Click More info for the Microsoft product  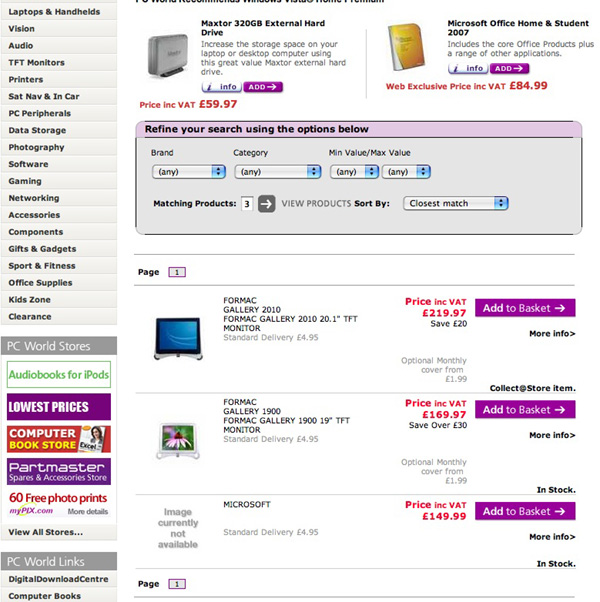(x=552, y=537)
